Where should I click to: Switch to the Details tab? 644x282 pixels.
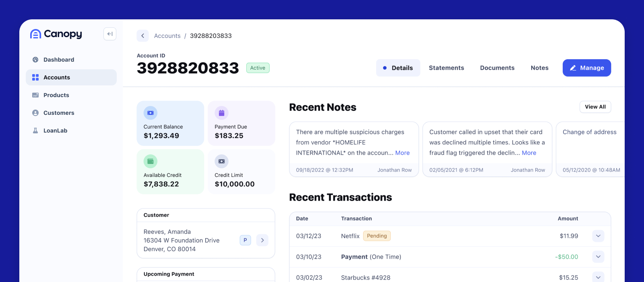coord(398,68)
